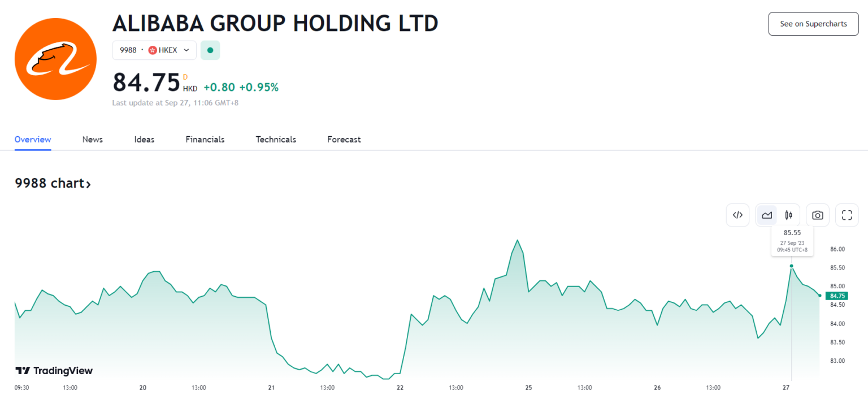
Task: Click the green market status indicator
Action: (x=210, y=50)
